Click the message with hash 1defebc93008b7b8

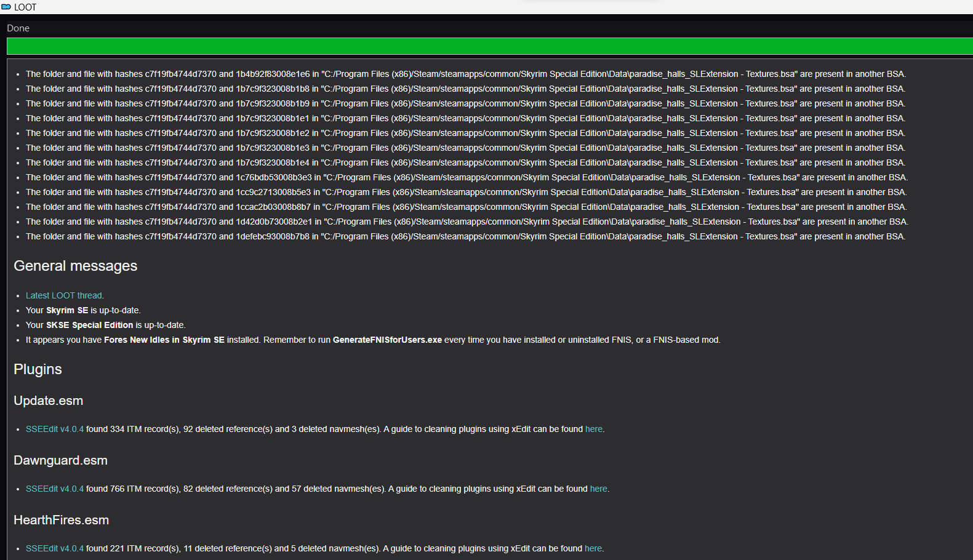466,236
